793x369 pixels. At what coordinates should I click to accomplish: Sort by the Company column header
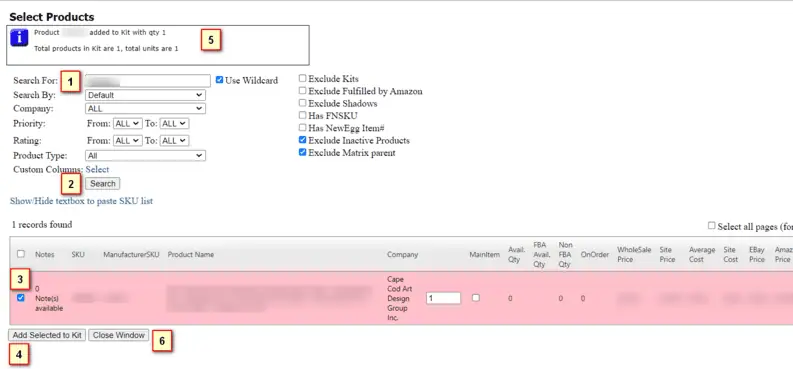[403, 255]
